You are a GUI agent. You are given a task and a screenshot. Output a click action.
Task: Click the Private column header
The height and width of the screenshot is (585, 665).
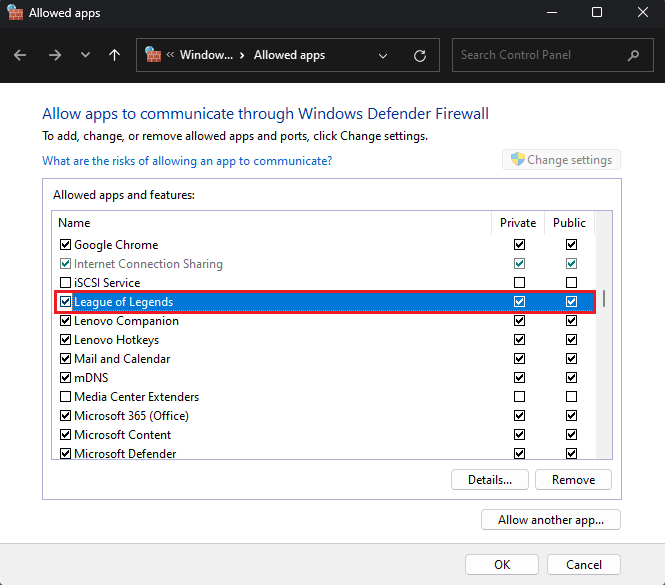[x=518, y=223]
